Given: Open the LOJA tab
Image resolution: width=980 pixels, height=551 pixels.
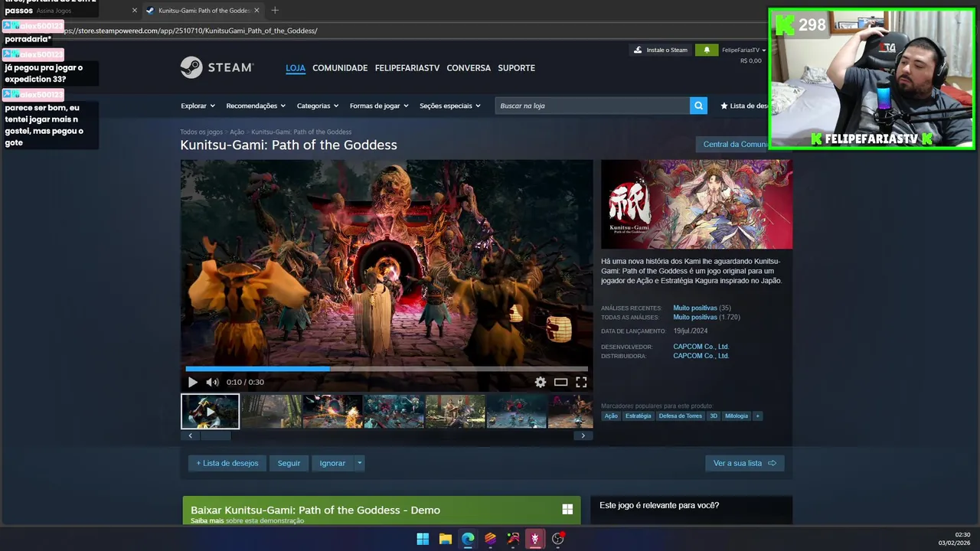Looking at the screenshot, I should click(x=296, y=68).
